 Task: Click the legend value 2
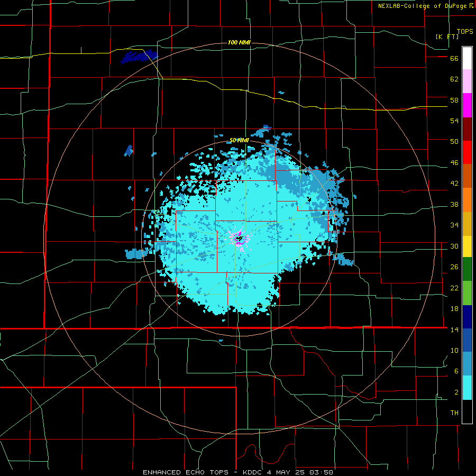(456, 392)
